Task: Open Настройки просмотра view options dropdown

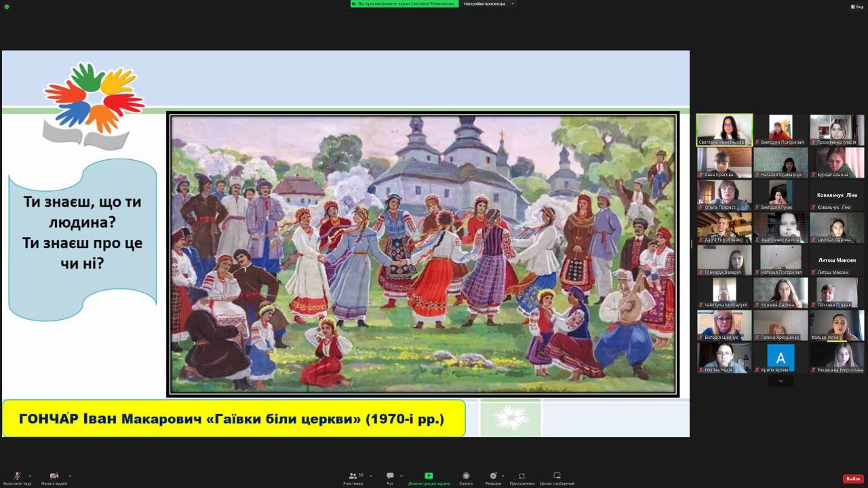Action: click(x=488, y=3)
